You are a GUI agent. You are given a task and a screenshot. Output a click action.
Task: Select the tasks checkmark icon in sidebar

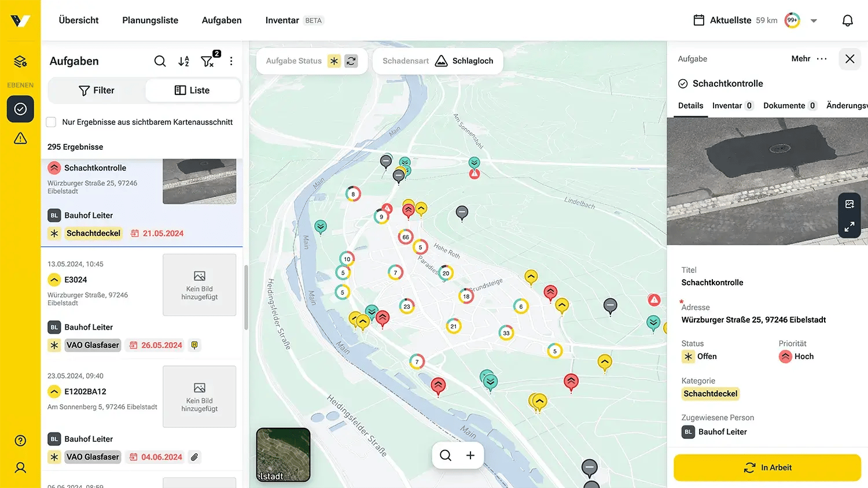tap(20, 109)
